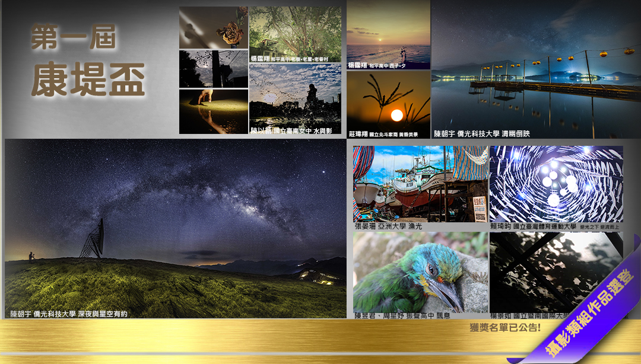Open the 漁光 fishing boats photo
The width and height of the screenshot is (641, 364).
point(420,184)
